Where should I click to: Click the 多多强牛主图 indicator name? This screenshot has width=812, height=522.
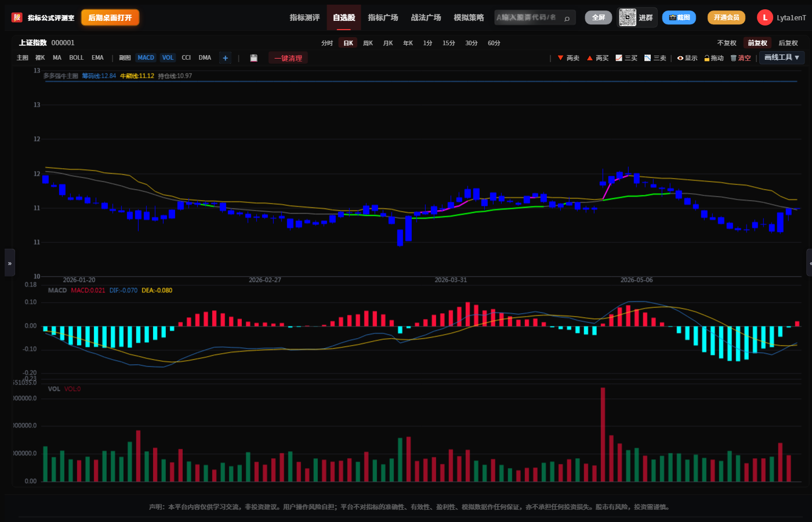coord(60,76)
